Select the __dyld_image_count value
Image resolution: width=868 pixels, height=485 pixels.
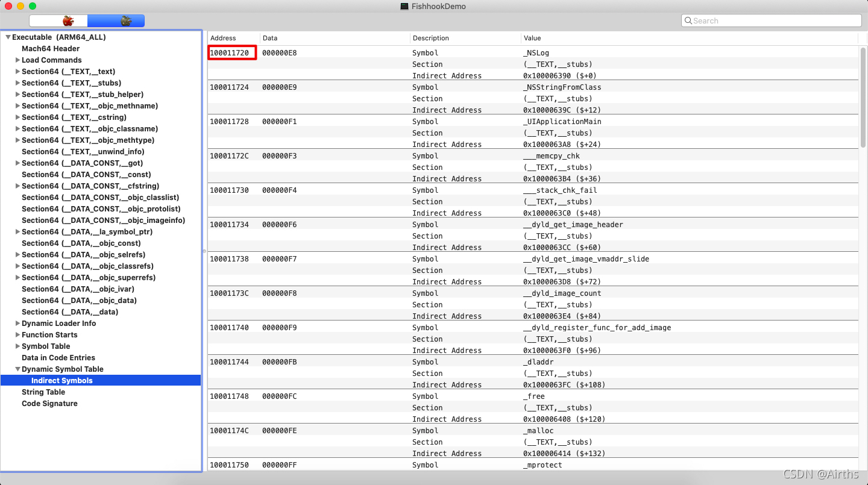pos(562,293)
